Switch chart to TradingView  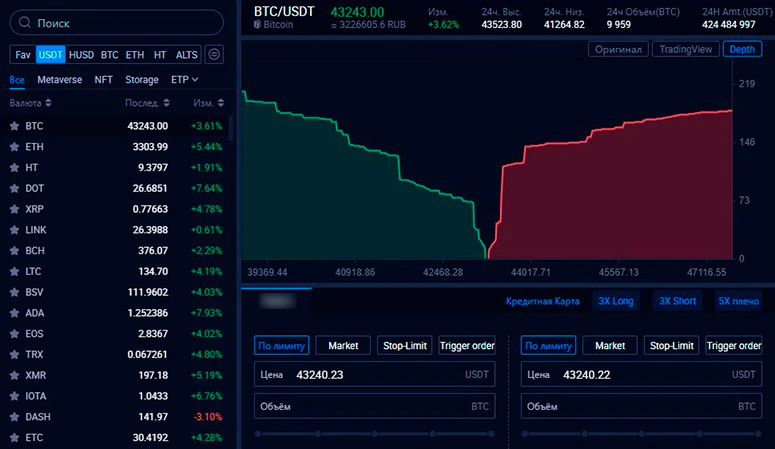pyautogui.click(x=686, y=49)
